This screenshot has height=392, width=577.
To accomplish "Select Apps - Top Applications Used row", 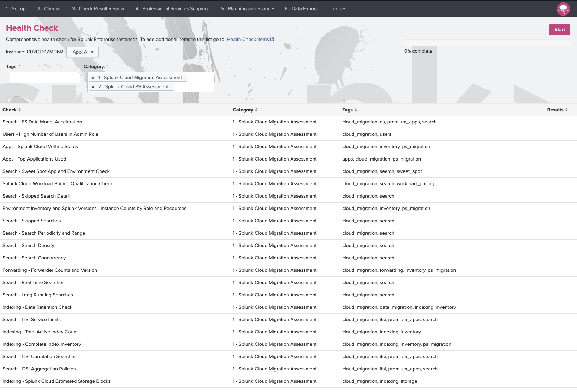I will pos(288,159).
